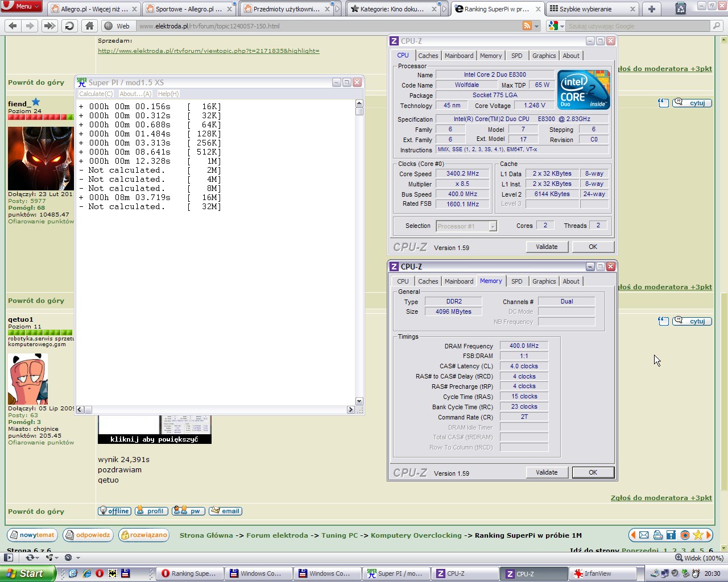Open the Calculate(C) menu in Super PI
The width and height of the screenshot is (728, 582).
(x=96, y=94)
